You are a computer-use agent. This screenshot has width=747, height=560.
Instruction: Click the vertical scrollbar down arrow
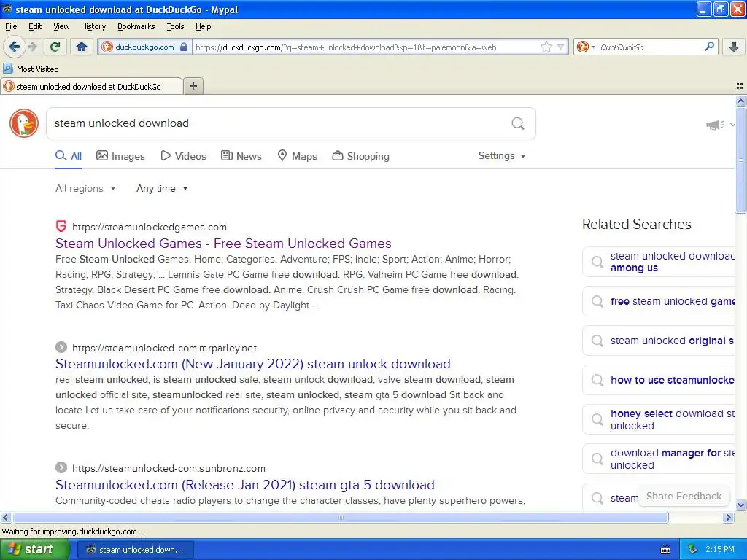(x=740, y=505)
